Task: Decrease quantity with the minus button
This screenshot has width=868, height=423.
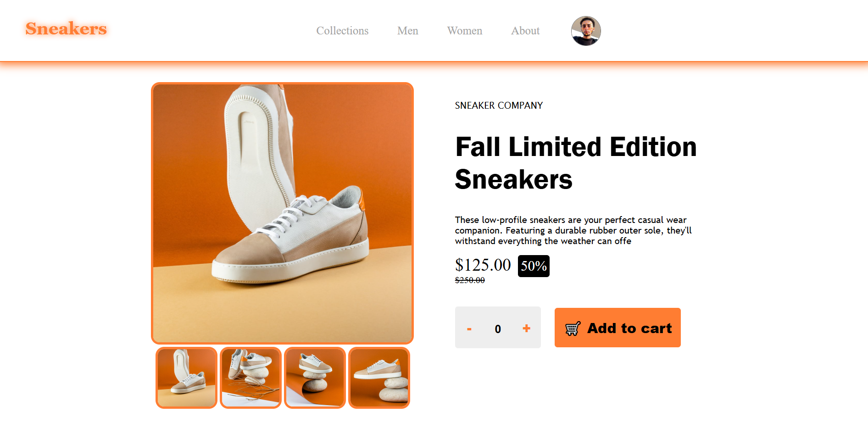Action: pyautogui.click(x=469, y=328)
